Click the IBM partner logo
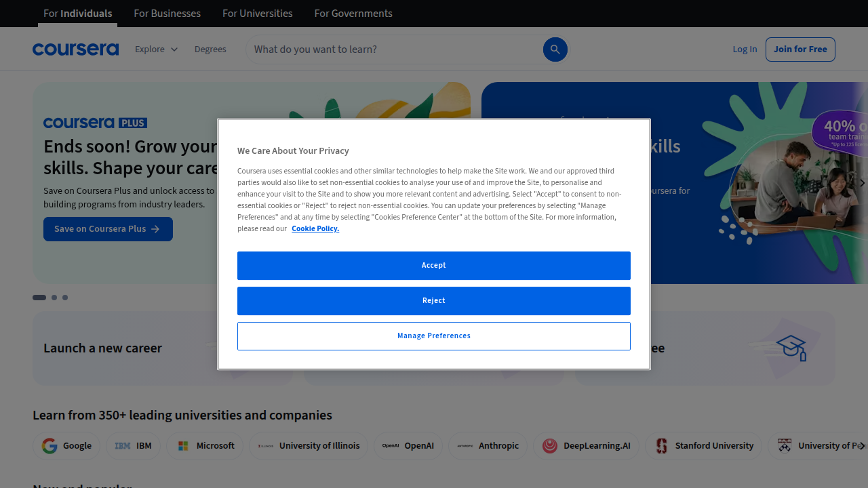Viewport: 868px width, 488px height. click(x=133, y=445)
